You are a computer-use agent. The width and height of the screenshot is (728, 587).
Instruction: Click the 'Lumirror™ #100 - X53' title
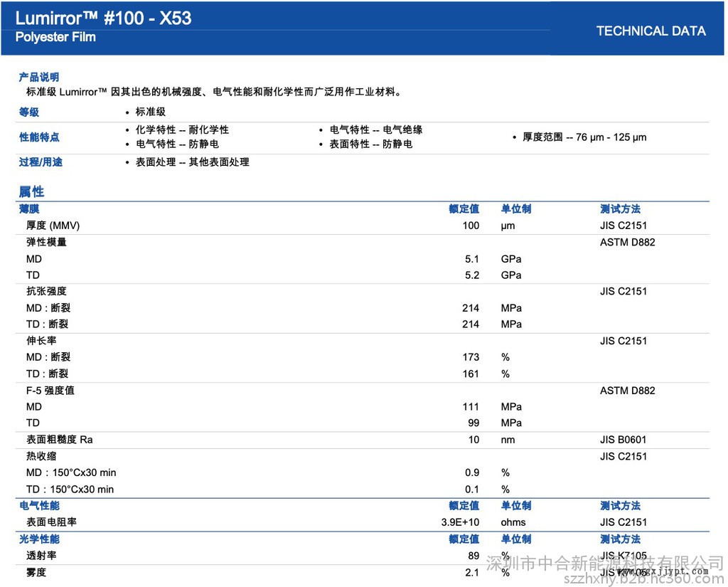pos(103,18)
